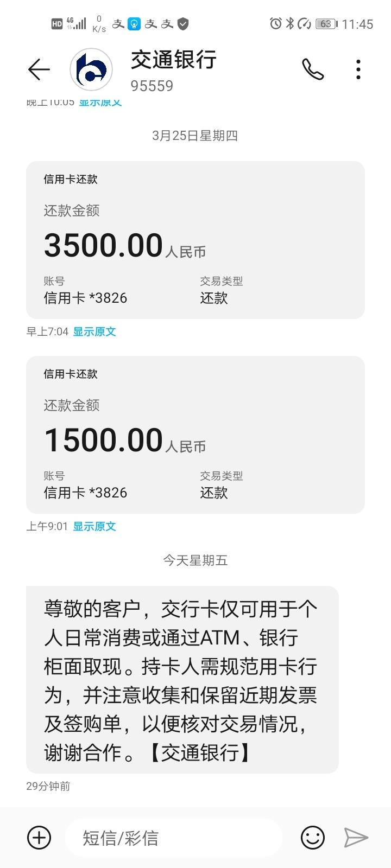Call 95559 using the phone icon
The width and height of the screenshot is (391, 868).
click(313, 69)
